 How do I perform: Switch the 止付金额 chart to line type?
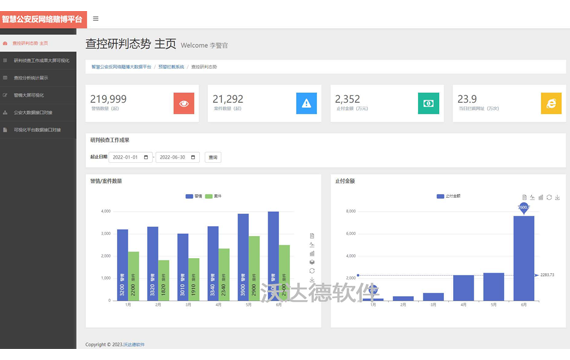532,197
